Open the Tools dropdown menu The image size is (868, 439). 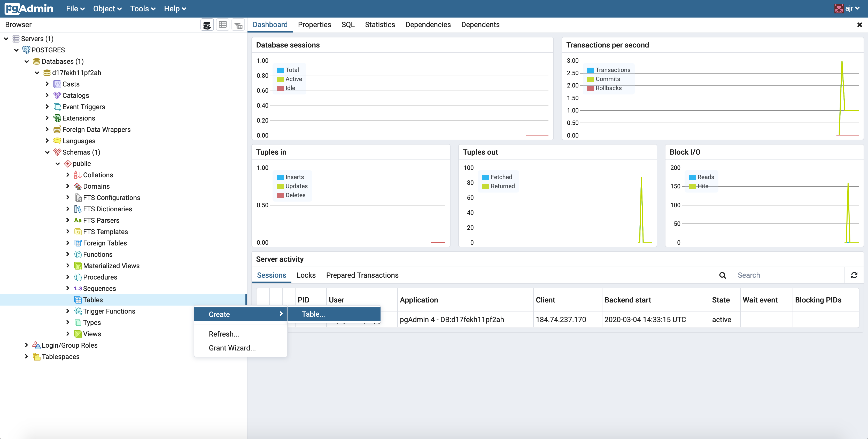(143, 9)
